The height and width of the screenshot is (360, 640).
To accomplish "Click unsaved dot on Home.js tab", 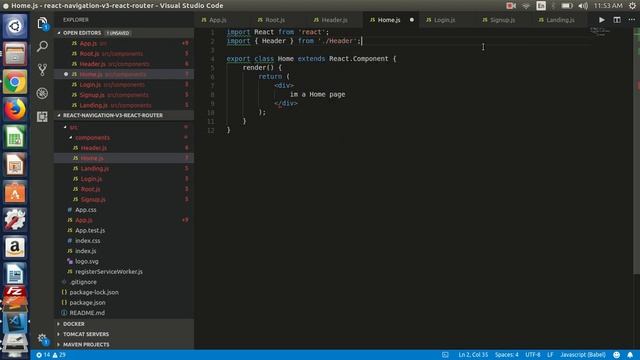I will [411, 20].
